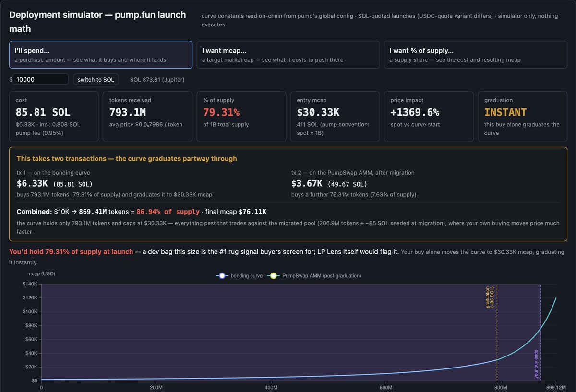Click "SOL $73.81 (Jupiter)" price text
This screenshot has width=576, height=392.
click(x=157, y=80)
